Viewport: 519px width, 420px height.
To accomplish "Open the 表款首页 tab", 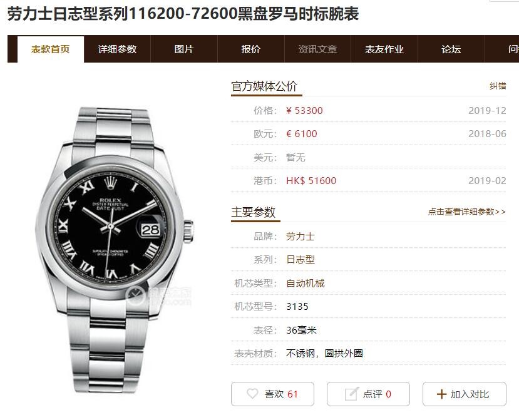I will pos(51,49).
